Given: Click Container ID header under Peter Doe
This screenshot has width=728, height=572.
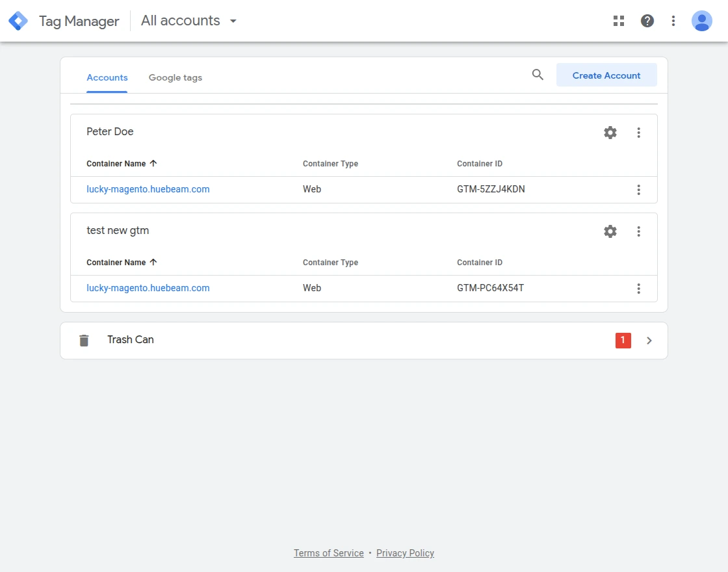Looking at the screenshot, I should 480,163.
